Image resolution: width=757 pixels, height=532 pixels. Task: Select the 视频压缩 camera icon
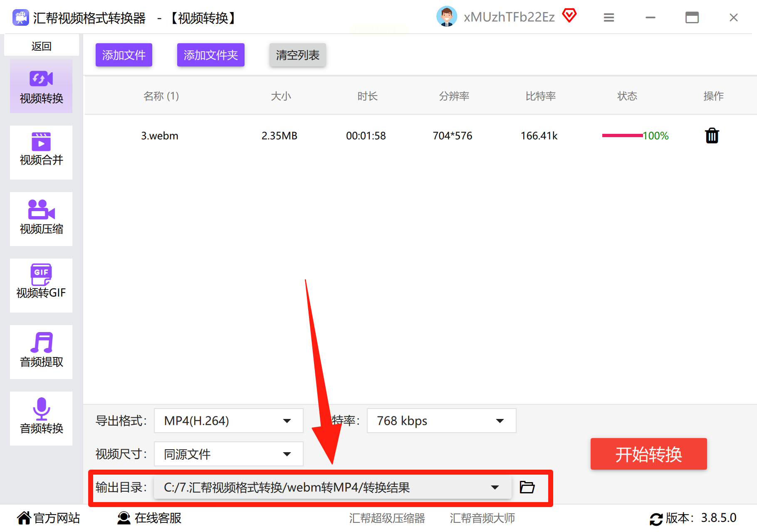click(41, 209)
